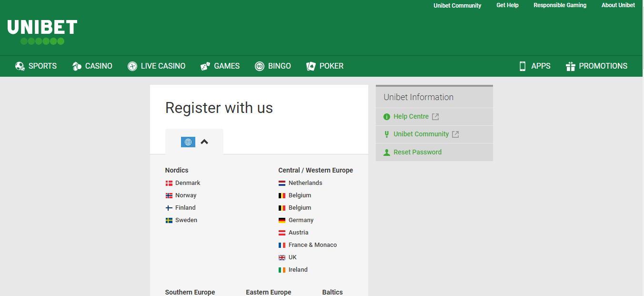Click external link icon beside Help Centre

[x=435, y=117]
